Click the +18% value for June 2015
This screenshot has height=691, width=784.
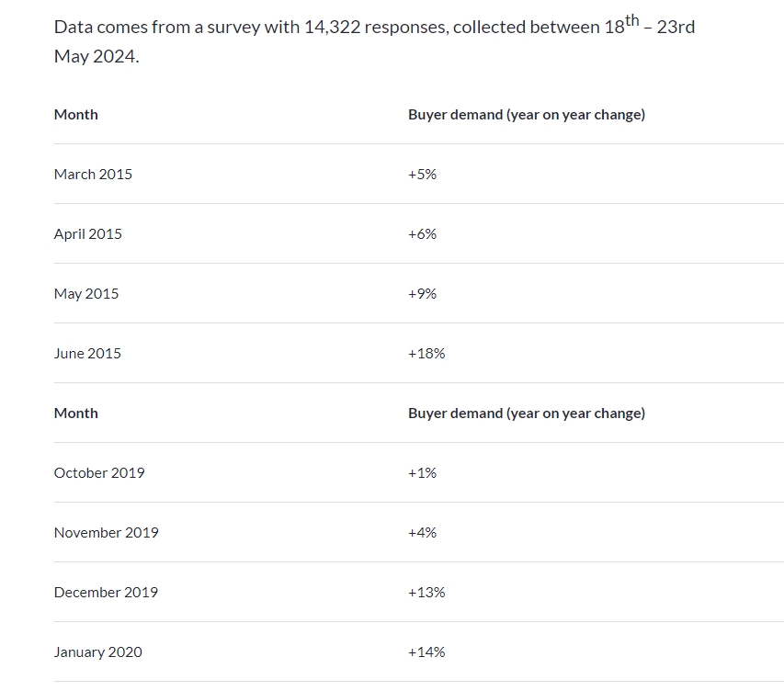[x=426, y=354]
